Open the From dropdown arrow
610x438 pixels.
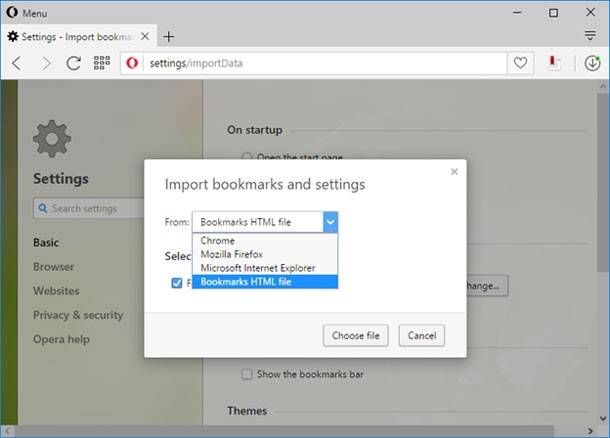pyautogui.click(x=330, y=222)
